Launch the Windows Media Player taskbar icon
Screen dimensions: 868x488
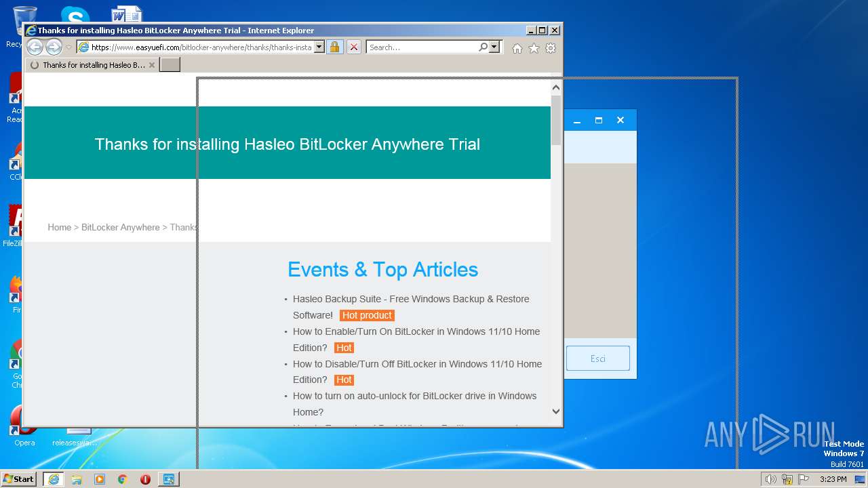[100, 479]
